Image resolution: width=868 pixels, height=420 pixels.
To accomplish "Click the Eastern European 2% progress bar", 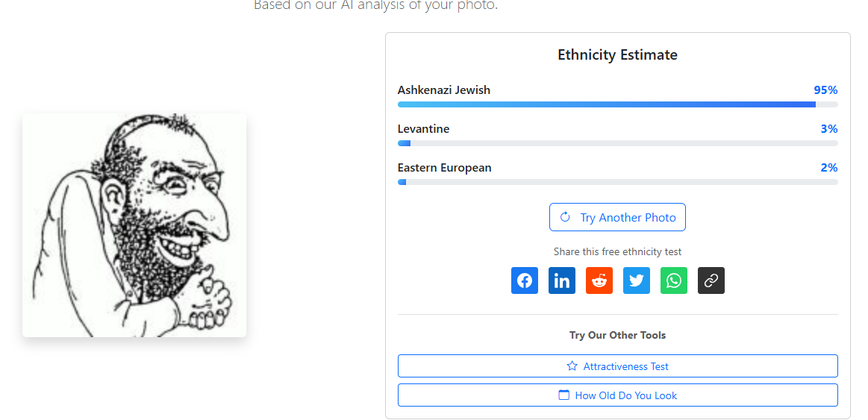I will click(x=617, y=182).
